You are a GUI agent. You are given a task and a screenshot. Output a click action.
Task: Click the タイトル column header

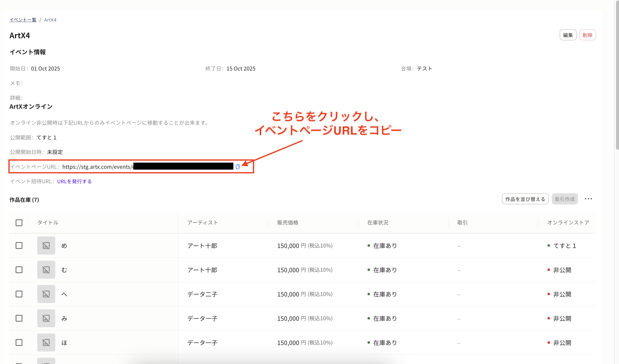[47, 222]
